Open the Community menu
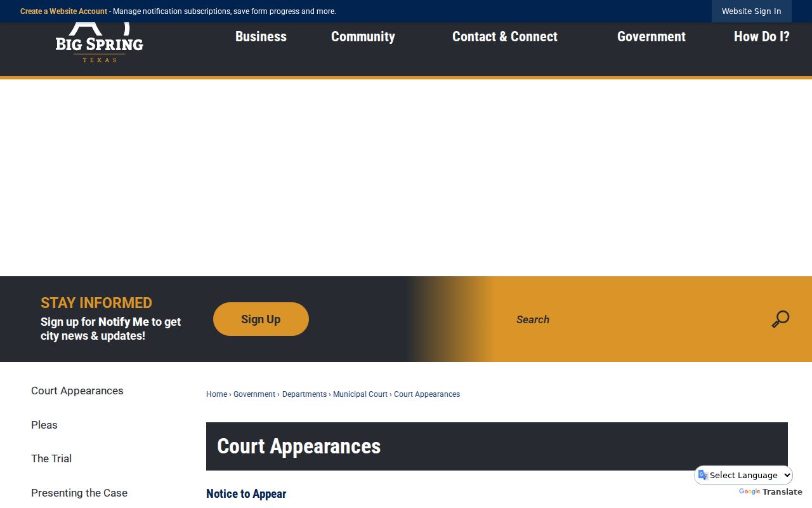The image size is (812, 508). click(x=363, y=37)
